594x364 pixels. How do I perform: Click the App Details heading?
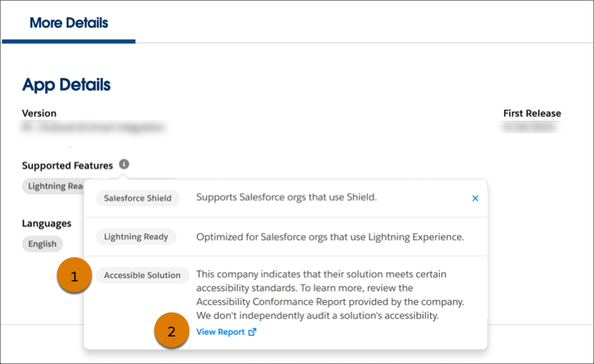66,85
